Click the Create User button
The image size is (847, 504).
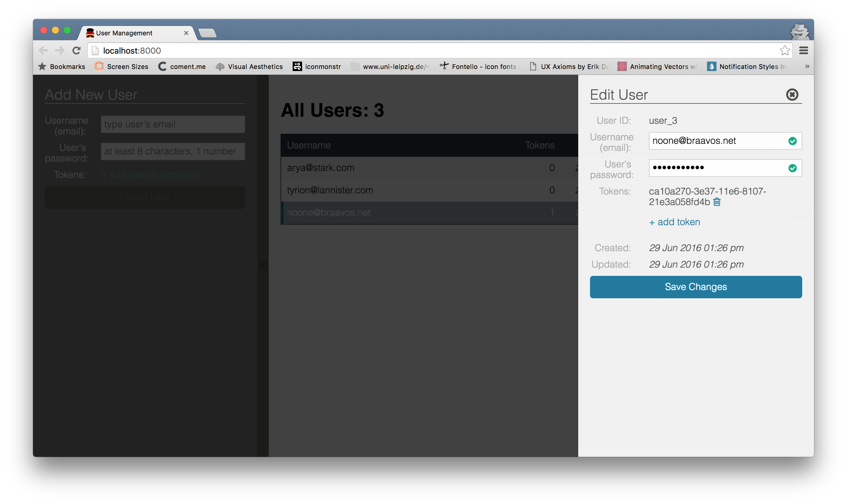click(145, 197)
